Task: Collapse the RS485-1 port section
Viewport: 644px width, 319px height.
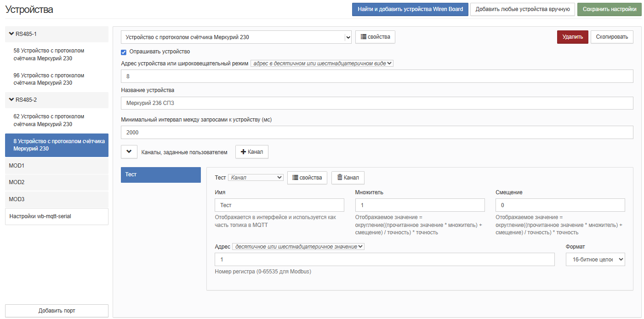Action: click(11, 34)
